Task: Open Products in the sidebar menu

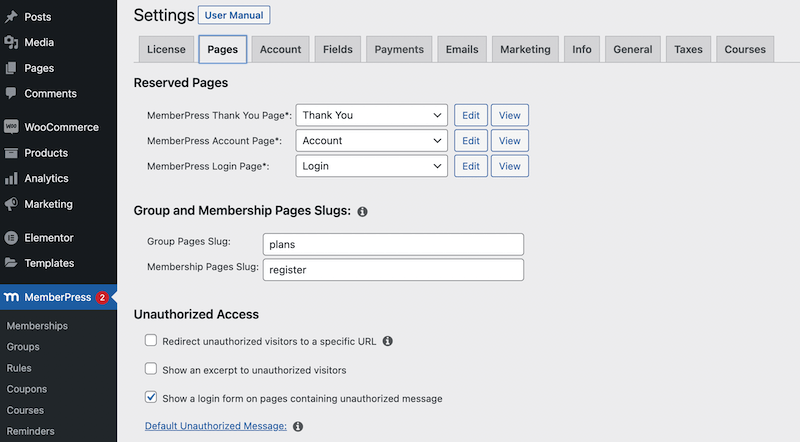Action: (x=46, y=153)
